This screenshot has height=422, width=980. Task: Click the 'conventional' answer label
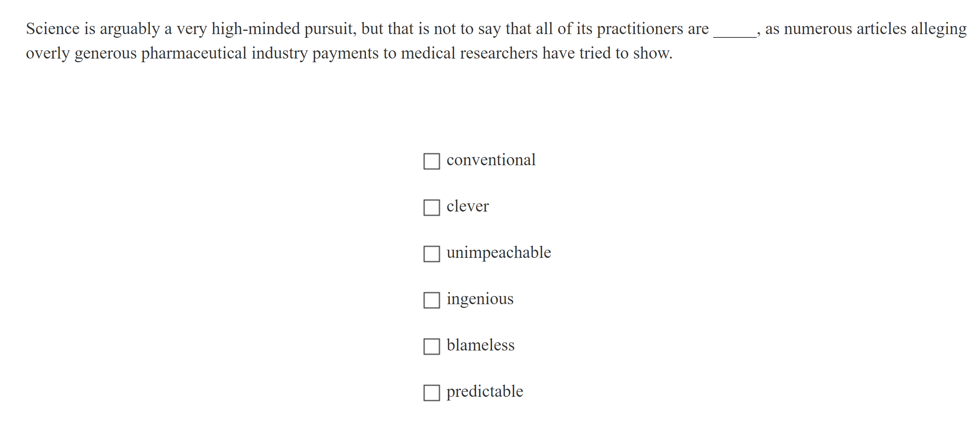pos(491,160)
